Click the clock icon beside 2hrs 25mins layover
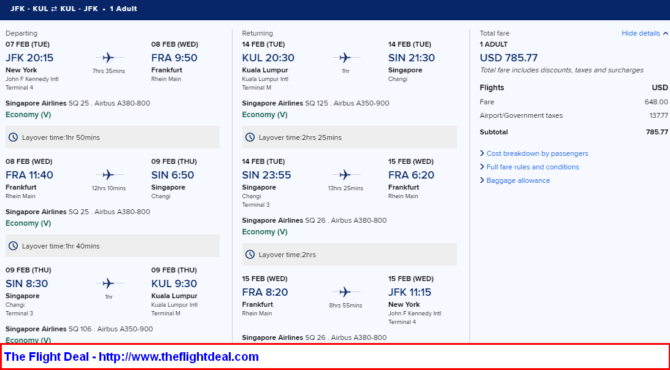The width and height of the screenshot is (670, 370). coord(250,138)
